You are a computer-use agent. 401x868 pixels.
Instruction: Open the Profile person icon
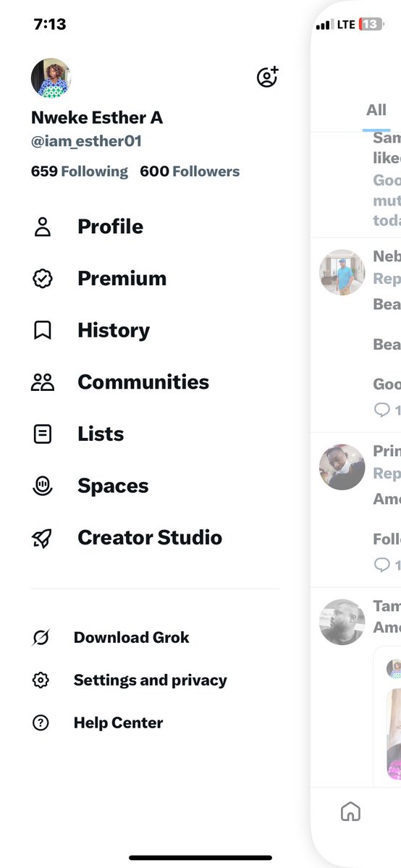click(x=43, y=227)
